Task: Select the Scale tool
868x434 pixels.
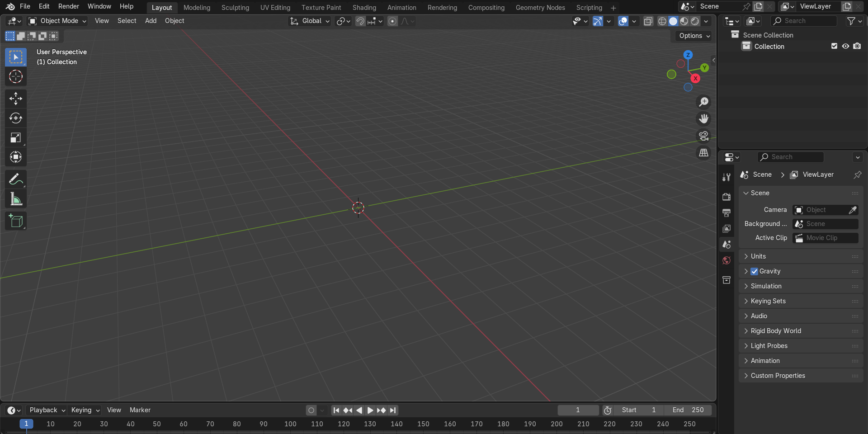Action: (16, 137)
